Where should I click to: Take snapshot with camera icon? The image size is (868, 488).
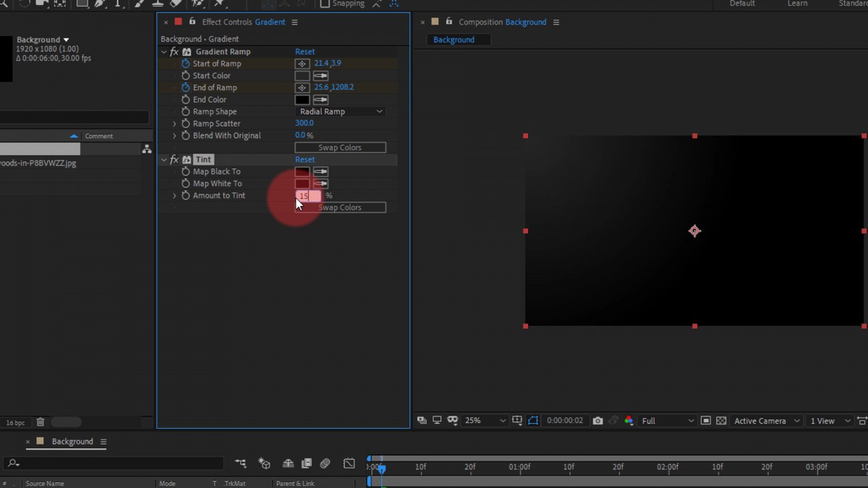click(597, 421)
